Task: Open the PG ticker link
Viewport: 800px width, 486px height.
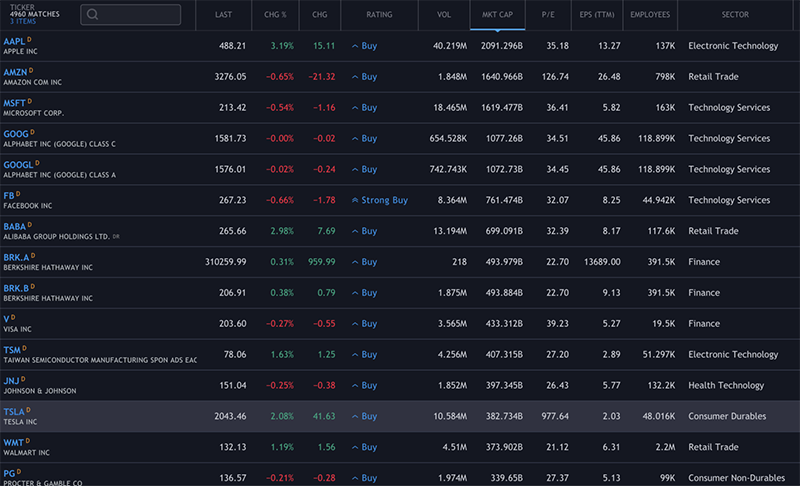Action: coord(9,473)
